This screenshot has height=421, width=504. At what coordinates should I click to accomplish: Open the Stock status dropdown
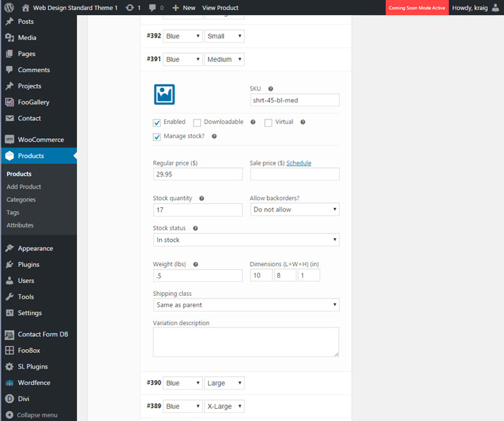click(x=246, y=240)
